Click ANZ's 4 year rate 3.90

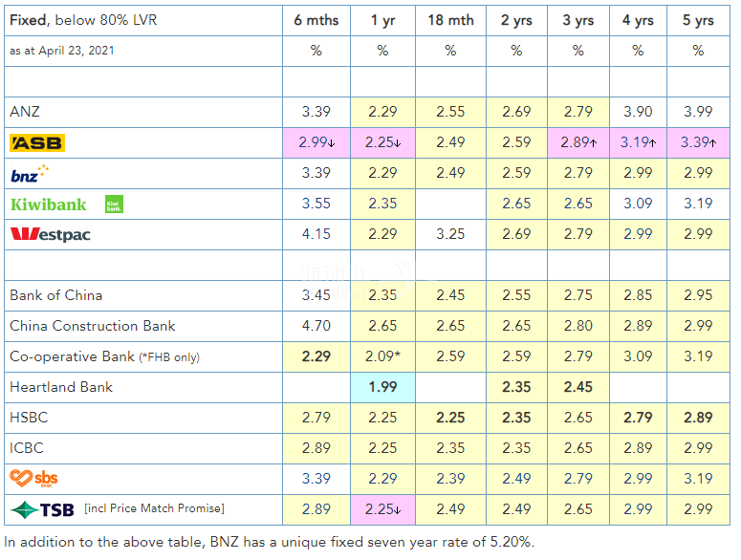638,112
